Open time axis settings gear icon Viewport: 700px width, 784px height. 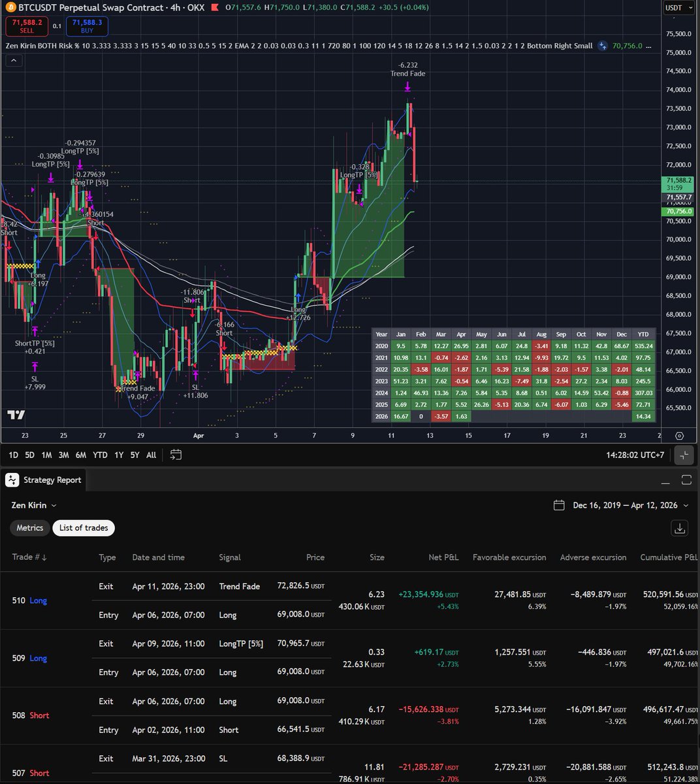tap(680, 436)
